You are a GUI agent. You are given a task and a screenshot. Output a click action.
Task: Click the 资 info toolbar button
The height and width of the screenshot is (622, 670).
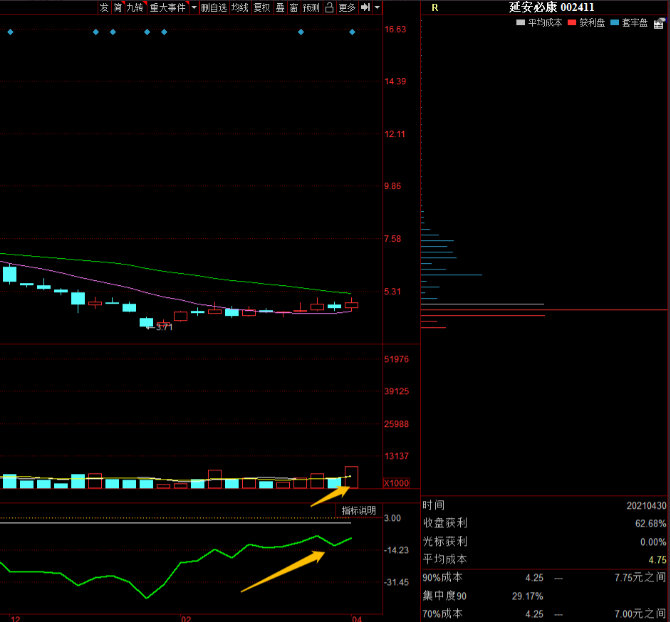(118, 7)
